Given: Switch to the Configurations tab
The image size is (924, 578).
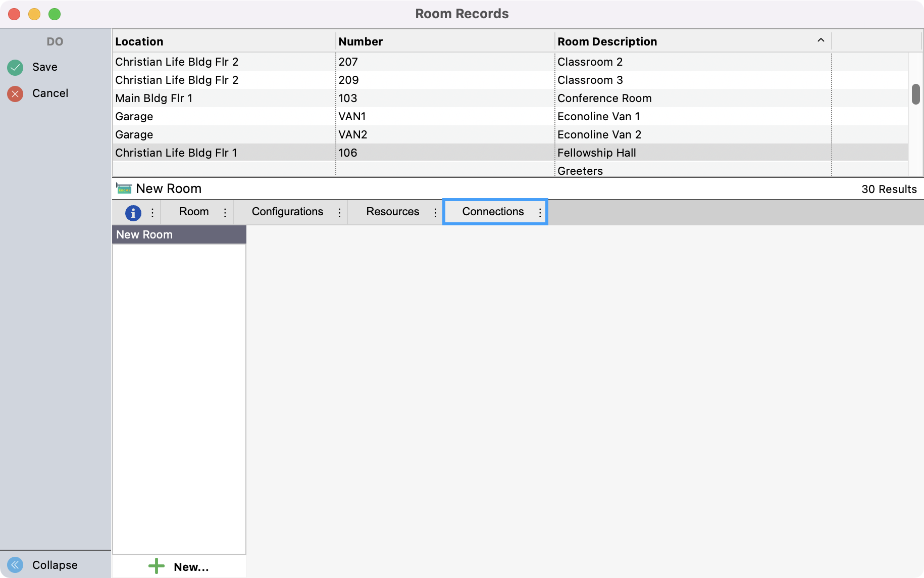Looking at the screenshot, I should click(287, 212).
